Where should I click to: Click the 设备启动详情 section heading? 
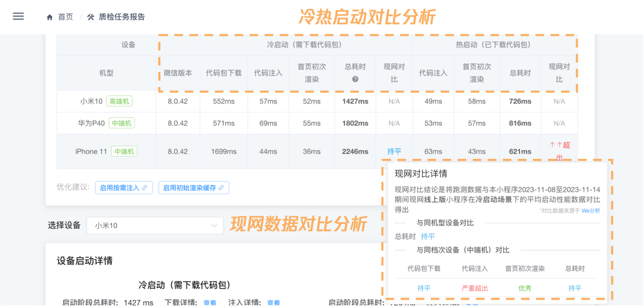(x=85, y=261)
